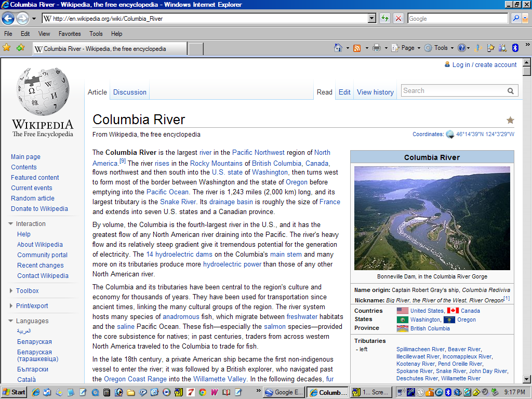Click the Google search magnifier icon

click(x=516, y=18)
